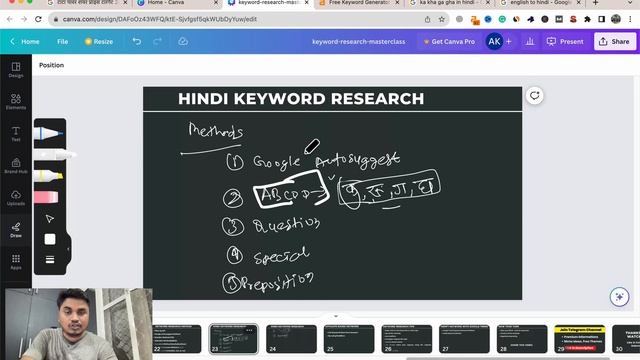Viewport: 640px width, 360px height.
Task: Select slide thumbnail 23
Action: point(233,339)
